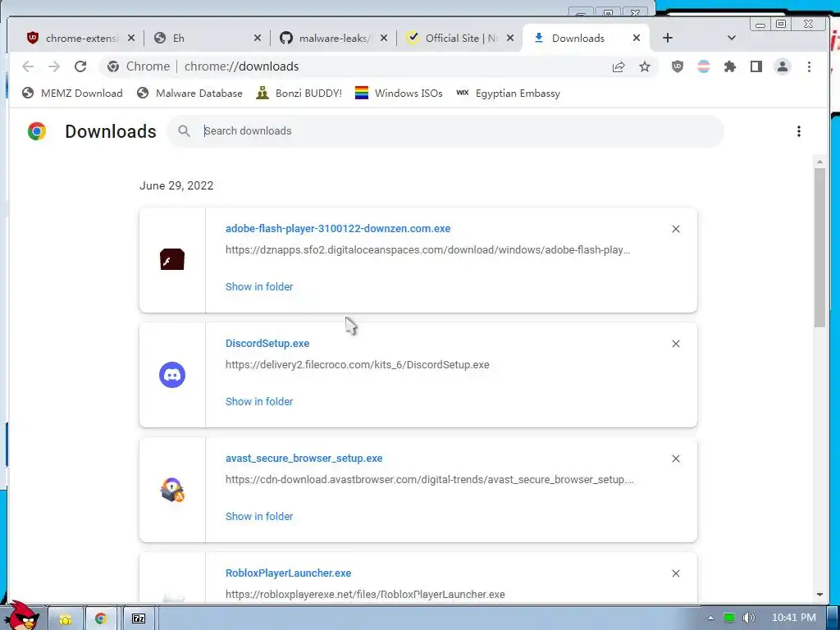Click the Discord file icon
Viewport: 840px width, 630px height.
click(172, 375)
